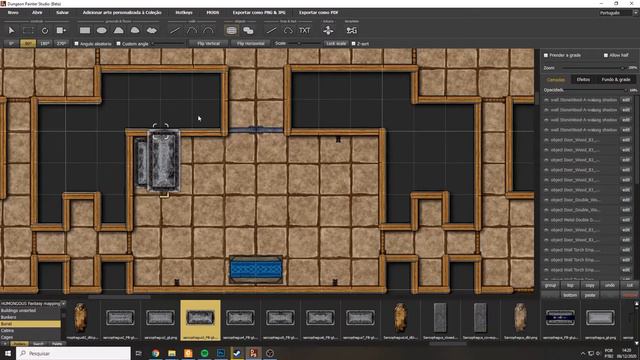Click the Pesquisar taskbar search field
640x360 pixels.
point(73,353)
